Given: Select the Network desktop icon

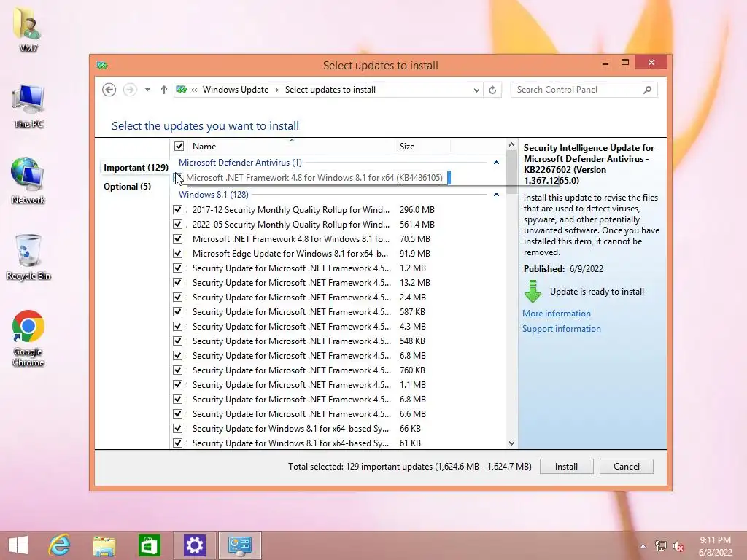Looking at the screenshot, I should 28,181.
